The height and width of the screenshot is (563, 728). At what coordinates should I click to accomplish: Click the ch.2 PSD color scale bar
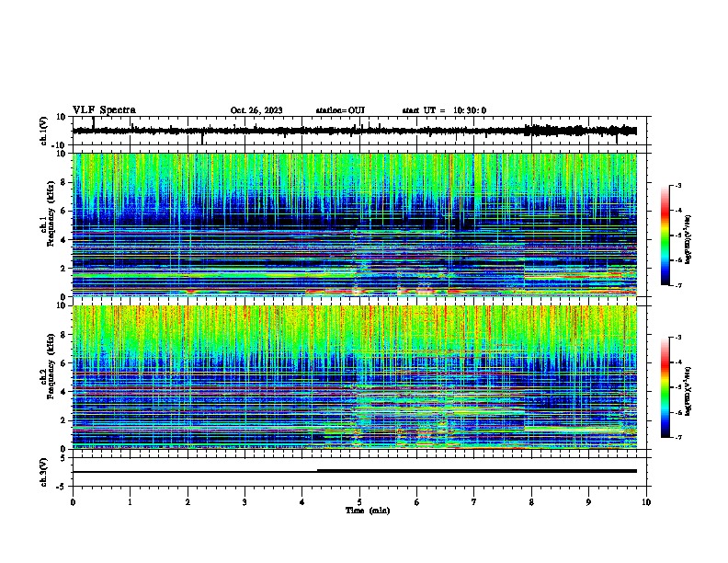665,387
